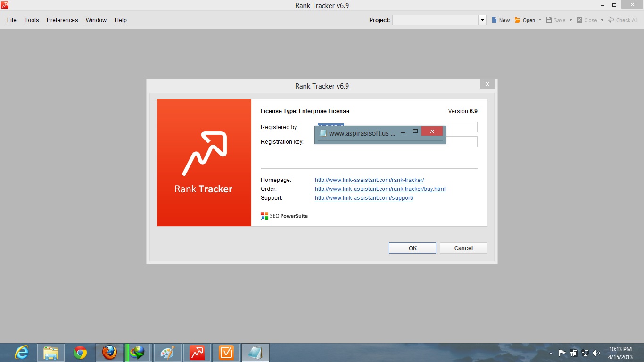Click the Rank Tracker arrow logo in the red panel
The width and height of the screenshot is (644, 362).
tap(204, 153)
